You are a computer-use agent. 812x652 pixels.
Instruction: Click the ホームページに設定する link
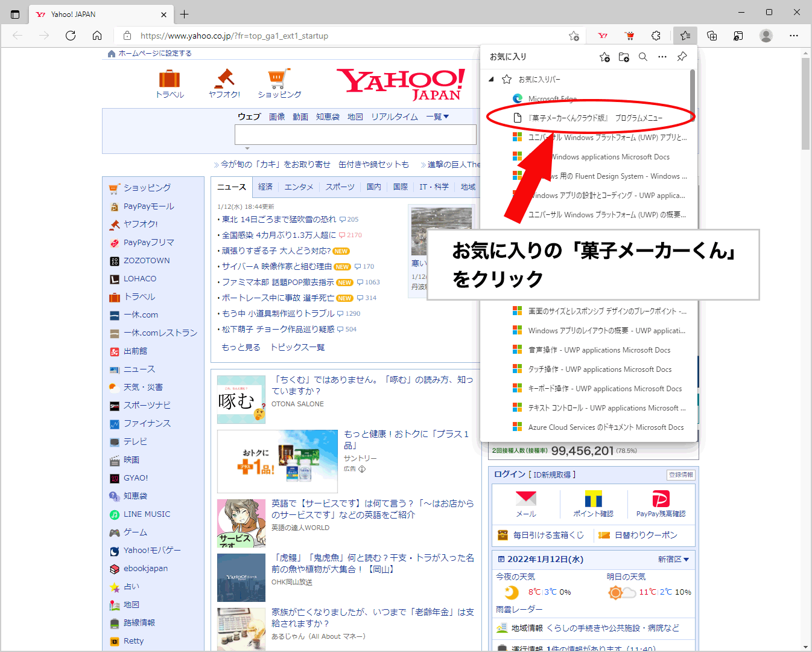155,53
